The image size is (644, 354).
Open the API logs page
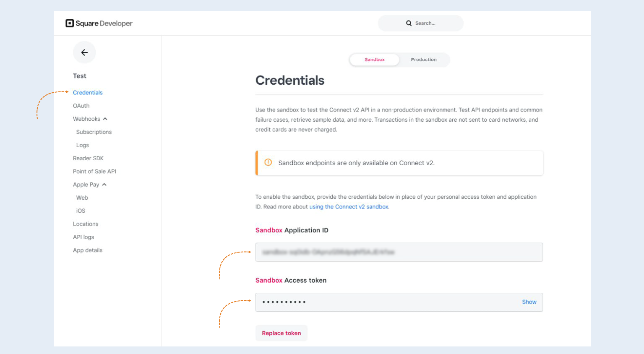click(x=83, y=237)
